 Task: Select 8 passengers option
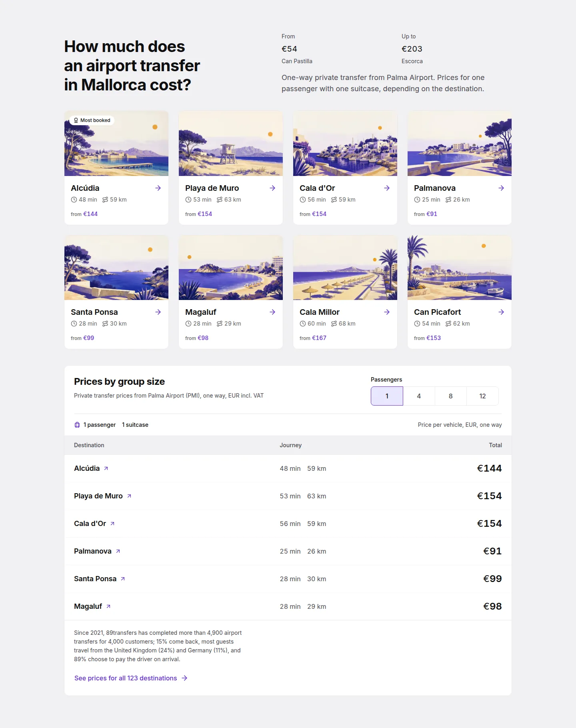(x=451, y=396)
